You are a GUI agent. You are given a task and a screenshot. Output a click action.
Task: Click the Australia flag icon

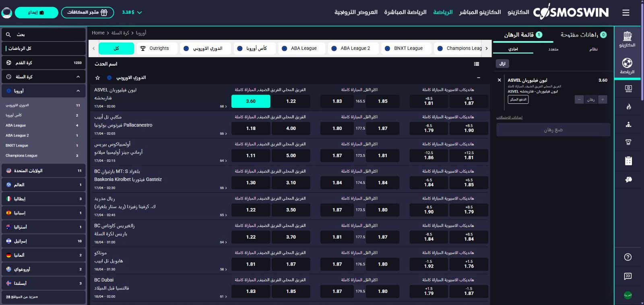[x=9, y=227]
